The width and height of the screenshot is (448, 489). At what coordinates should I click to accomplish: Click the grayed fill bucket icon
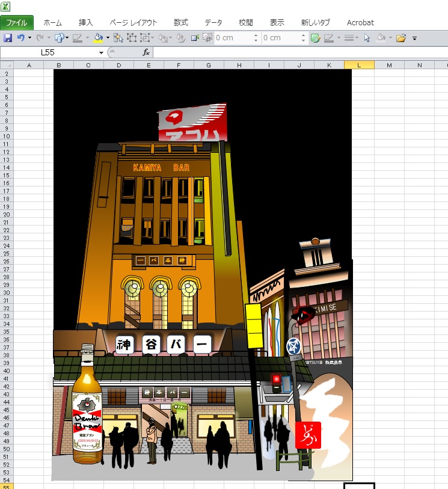pos(381,38)
